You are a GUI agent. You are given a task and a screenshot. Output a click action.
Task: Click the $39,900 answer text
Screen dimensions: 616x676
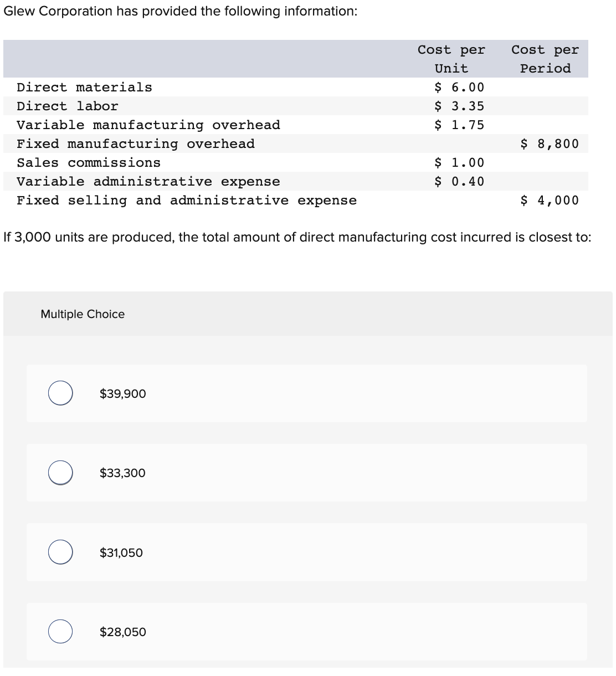pos(122,394)
